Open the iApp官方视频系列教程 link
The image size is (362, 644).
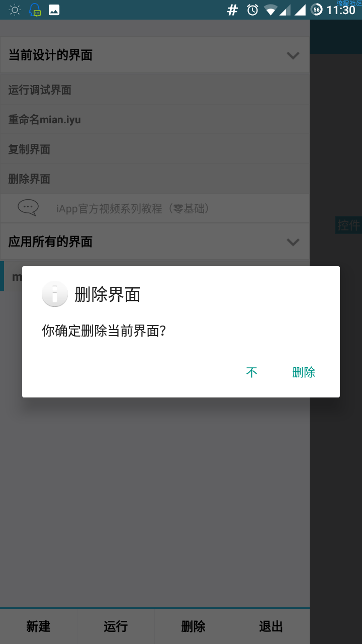point(133,208)
